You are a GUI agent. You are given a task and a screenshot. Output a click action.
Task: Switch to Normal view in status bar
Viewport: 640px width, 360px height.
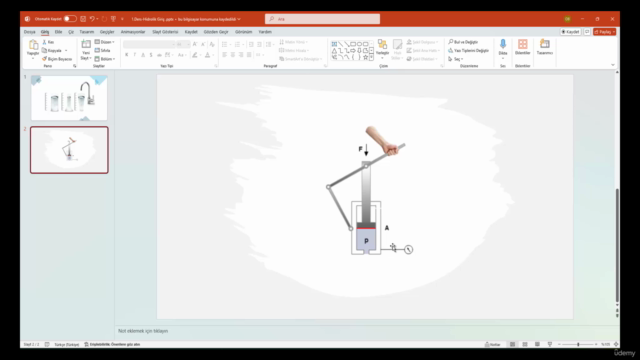(512, 344)
